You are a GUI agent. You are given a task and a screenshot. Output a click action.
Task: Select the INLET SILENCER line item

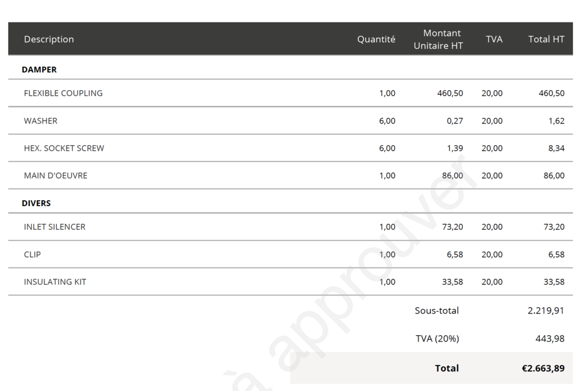pos(55,227)
